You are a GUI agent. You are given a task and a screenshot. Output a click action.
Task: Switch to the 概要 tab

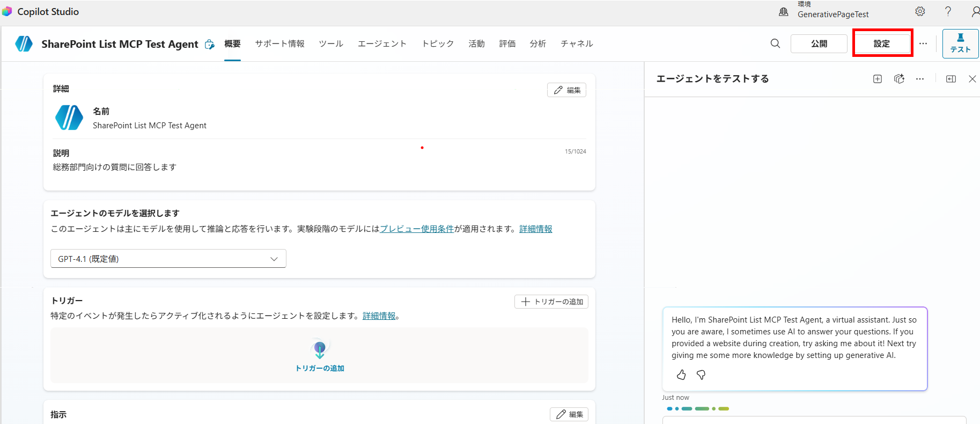pos(232,43)
